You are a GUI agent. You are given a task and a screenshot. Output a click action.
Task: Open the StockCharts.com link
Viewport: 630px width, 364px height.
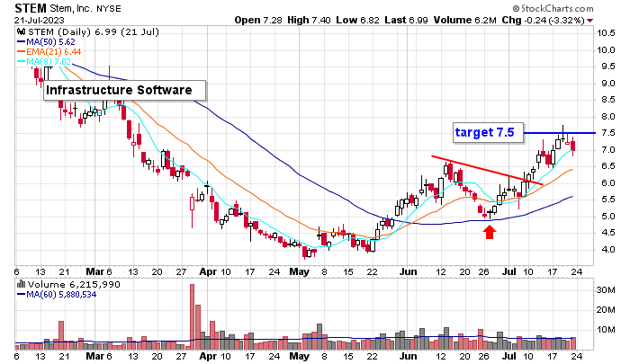point(557,8)
